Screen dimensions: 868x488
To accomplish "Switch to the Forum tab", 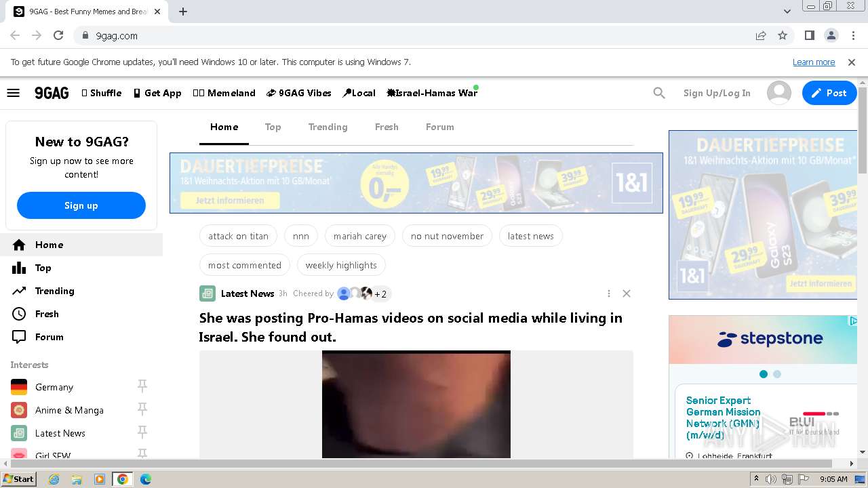I will click(440, 127).
